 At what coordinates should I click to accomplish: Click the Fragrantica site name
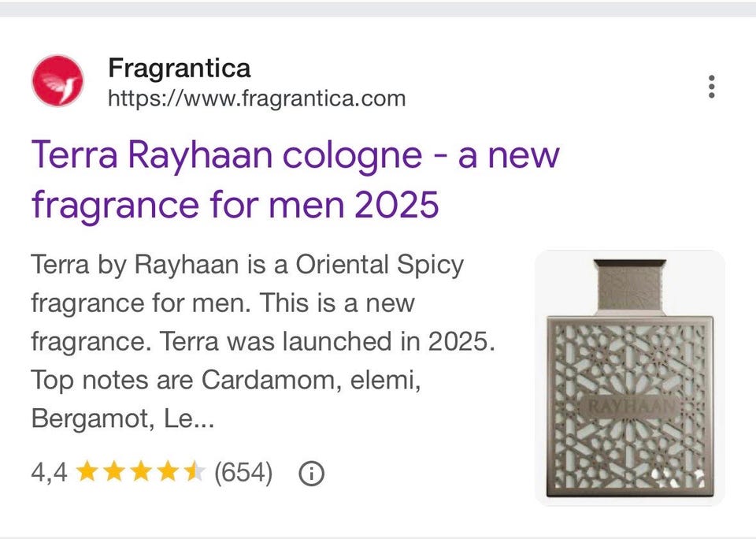click(180, 68)
